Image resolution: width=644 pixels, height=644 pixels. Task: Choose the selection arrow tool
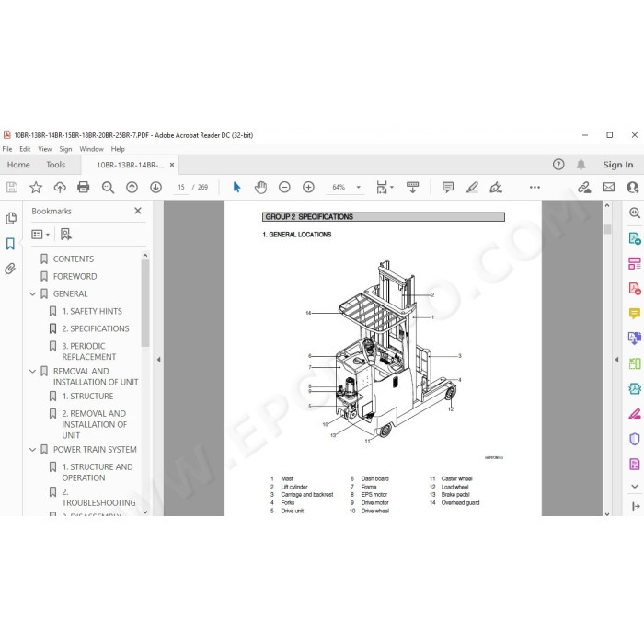237,188
